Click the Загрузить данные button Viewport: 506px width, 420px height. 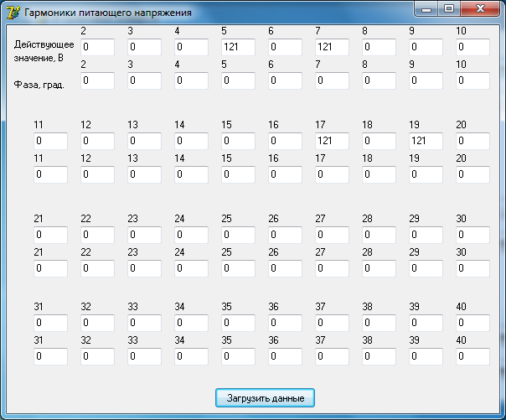265,397
